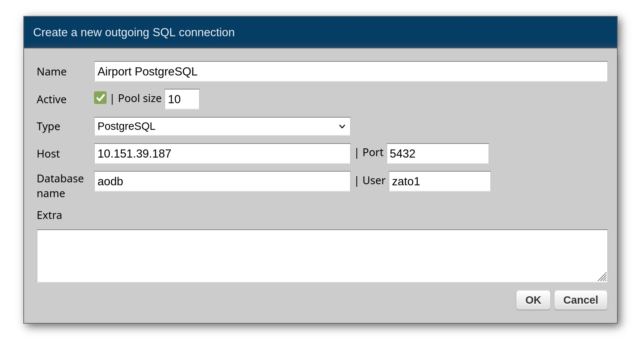Select the Host field with 10.151.39.187
644x344 pixels.
coord(222,154)
